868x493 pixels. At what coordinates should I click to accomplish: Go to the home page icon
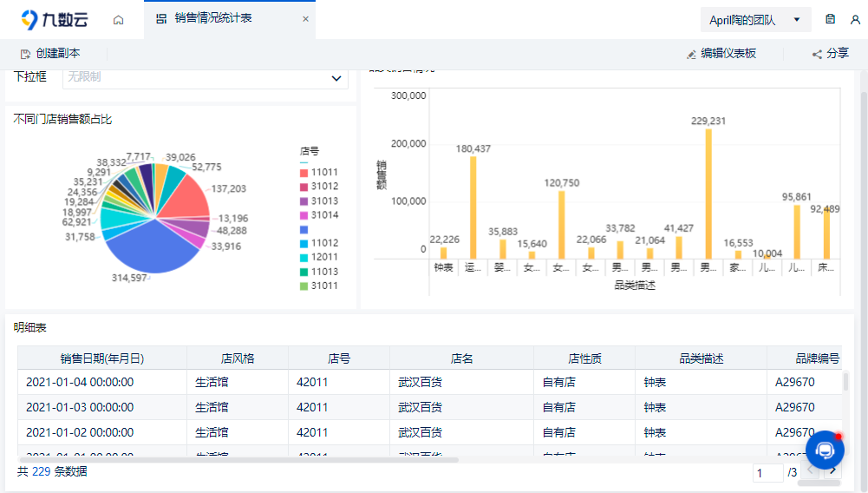click(119, 19)
